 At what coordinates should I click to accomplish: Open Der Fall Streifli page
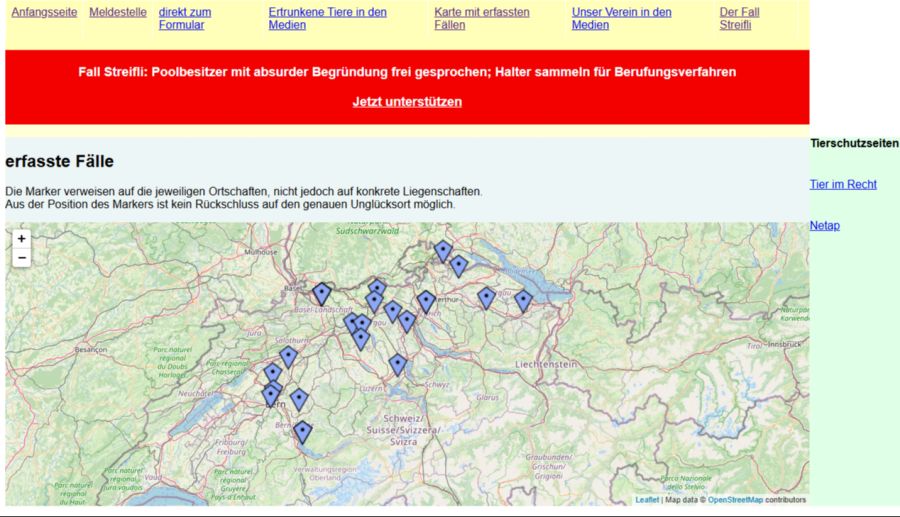coord(739,18)
